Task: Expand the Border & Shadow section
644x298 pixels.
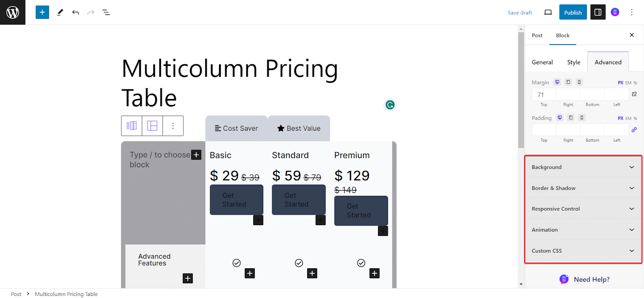Action: 583,188
